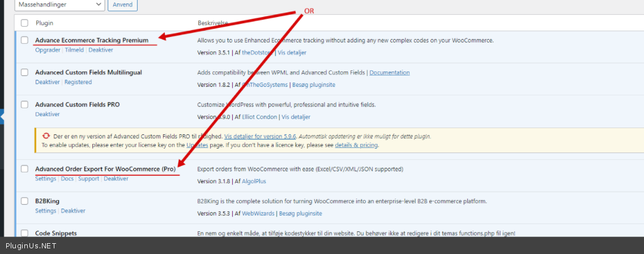The height and width of the screenshot is (254, 644).
Task: Open the Massehandlinger bulk actions dropdown
Action: (x=60, y=5)
